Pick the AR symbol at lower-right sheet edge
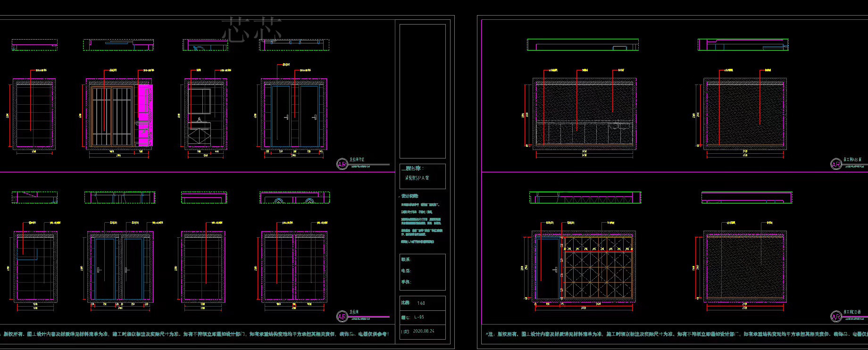Image resolution: width=868 pixels, height=350 pixels. click(836, 317)
